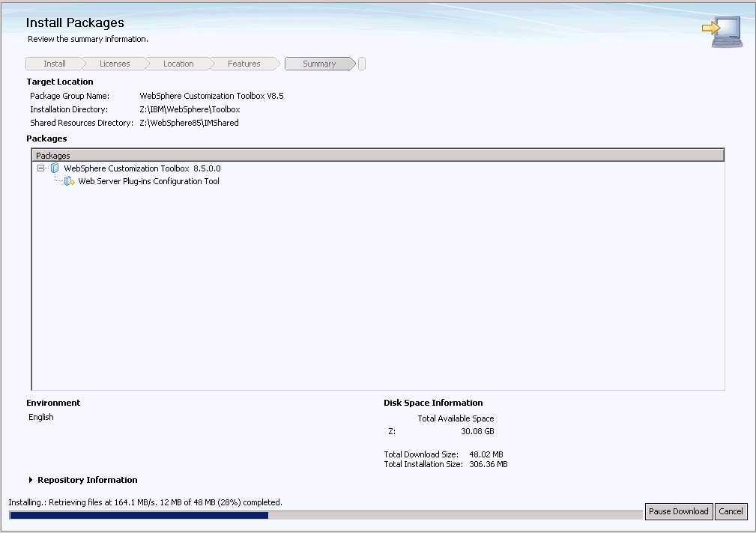Screen dimensions: 756x533
Task: Cancel the installation
Action: click(731, 511)
